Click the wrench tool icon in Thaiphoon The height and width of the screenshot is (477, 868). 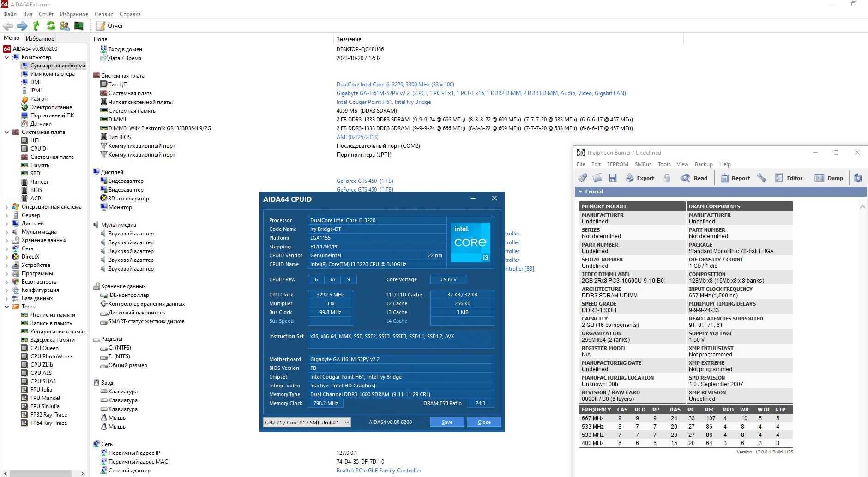pyautogui.click(x=762, y=178)
